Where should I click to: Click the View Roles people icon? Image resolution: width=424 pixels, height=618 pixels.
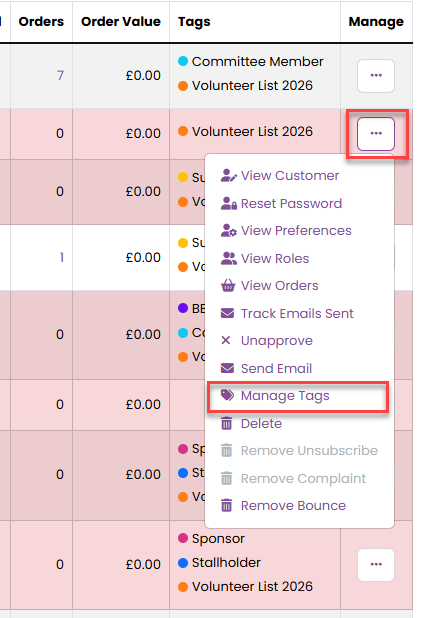pyautogui.click(x=229, y=258)
